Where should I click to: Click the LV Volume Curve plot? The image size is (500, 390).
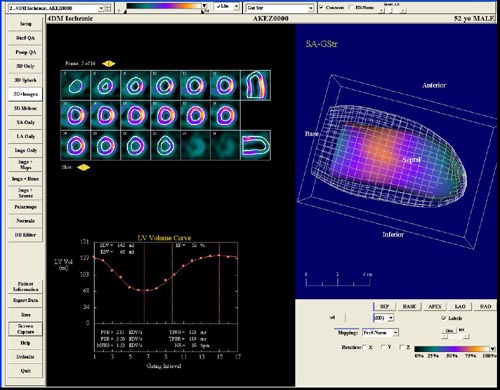point(166,283)
